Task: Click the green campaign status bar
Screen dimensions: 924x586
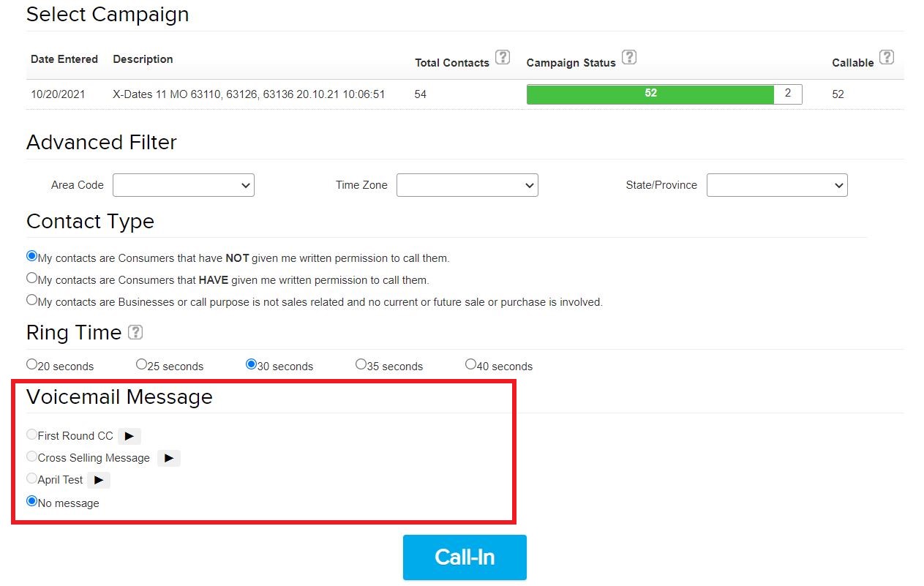Action: pyautogui.click(x=650, y=94)
